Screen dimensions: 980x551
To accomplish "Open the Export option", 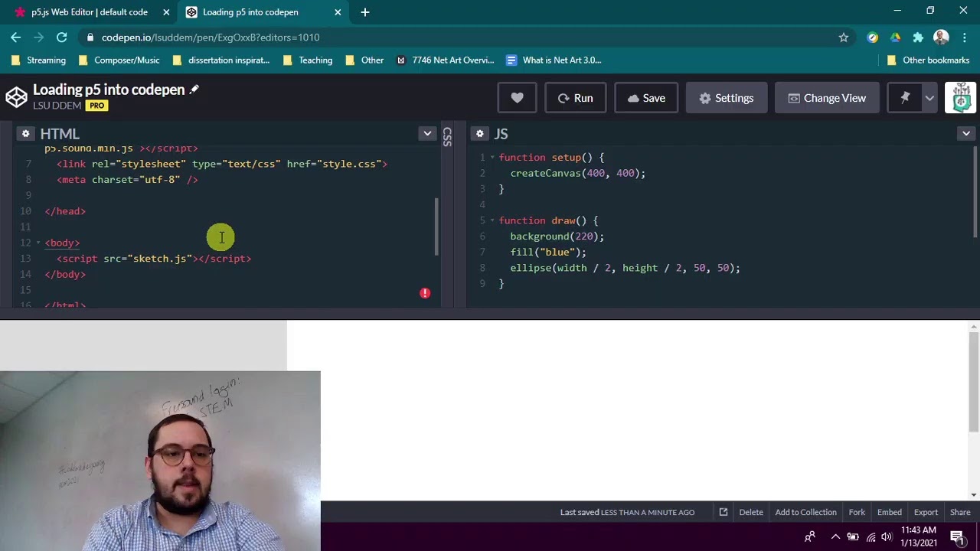I will (x=926, y=512).
